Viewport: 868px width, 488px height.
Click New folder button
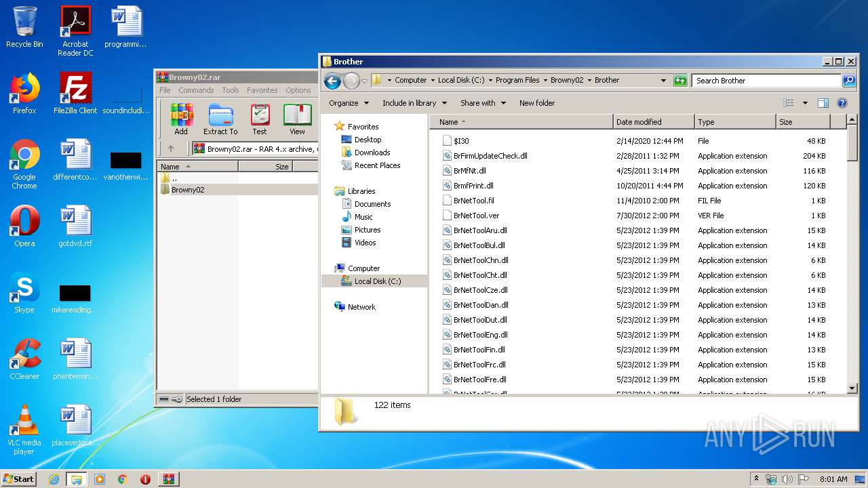point(537,103)
